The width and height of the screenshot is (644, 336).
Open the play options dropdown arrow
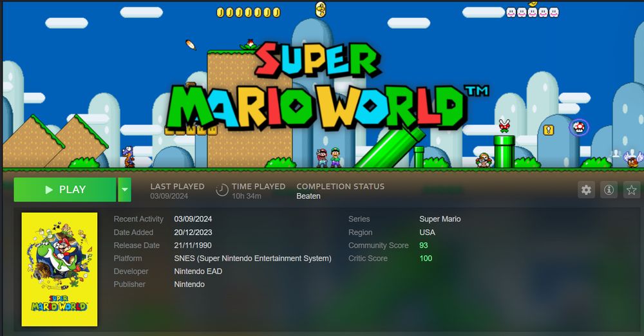[125, 190]
